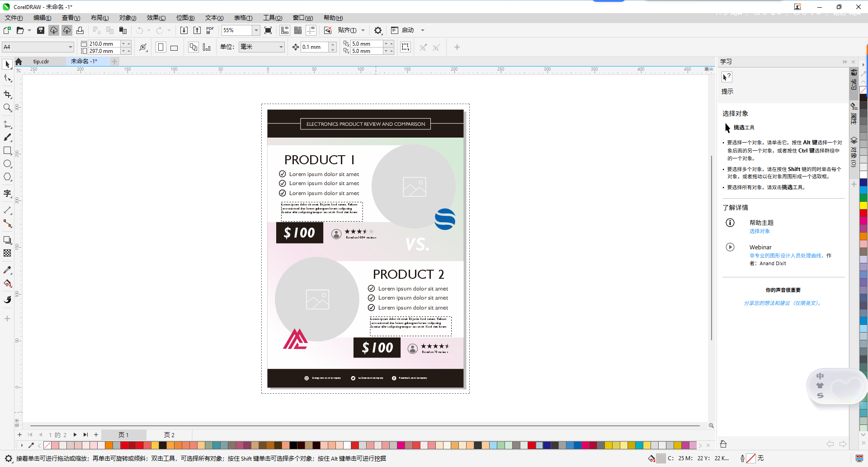The image size is (868, 467).
Task: Click the 启动 button on the toolbar
Action: click(407, 30)
